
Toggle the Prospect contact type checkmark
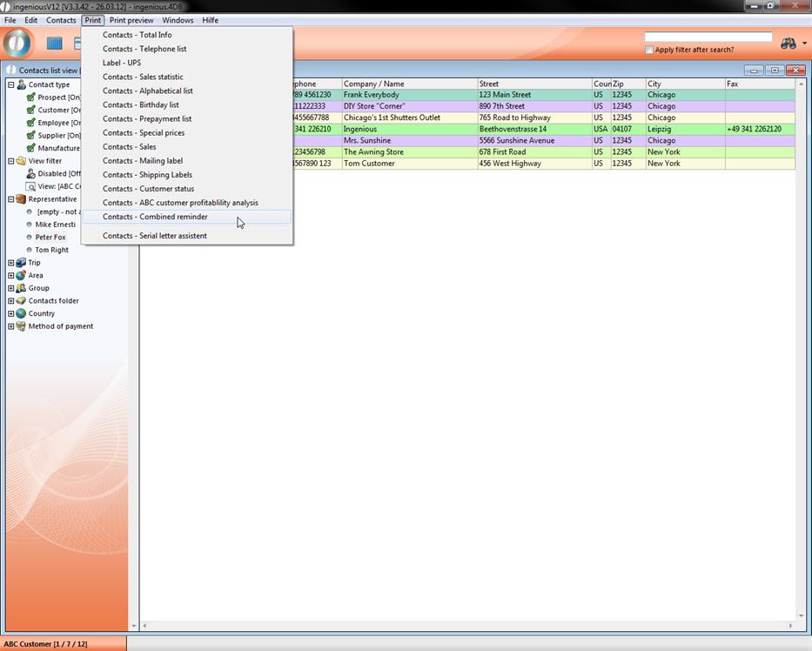tap(30, 97)
